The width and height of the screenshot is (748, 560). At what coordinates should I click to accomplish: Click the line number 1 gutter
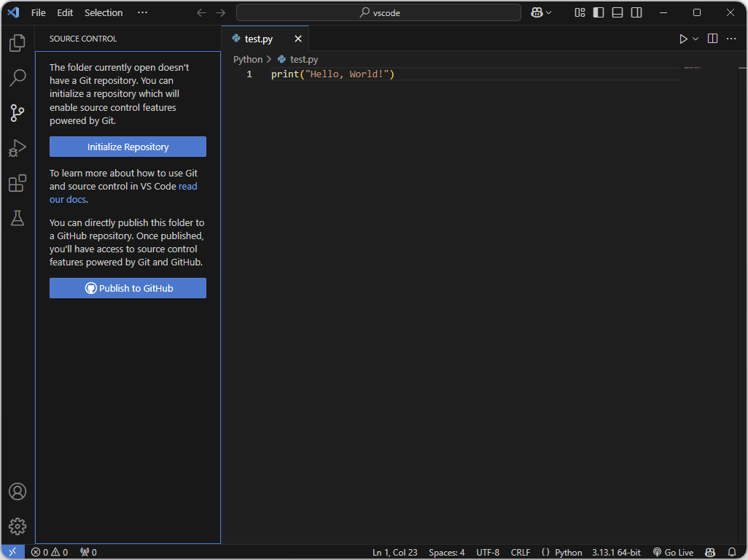249,74
